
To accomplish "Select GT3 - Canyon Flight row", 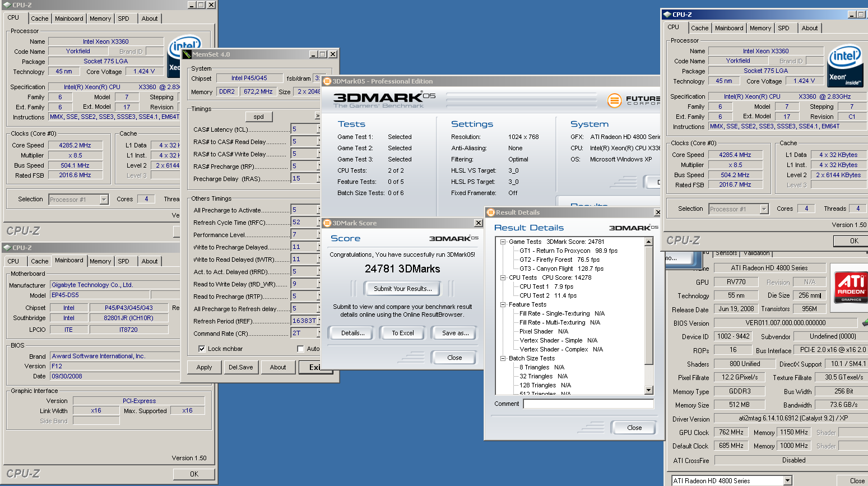I will [x=561, y=269].
